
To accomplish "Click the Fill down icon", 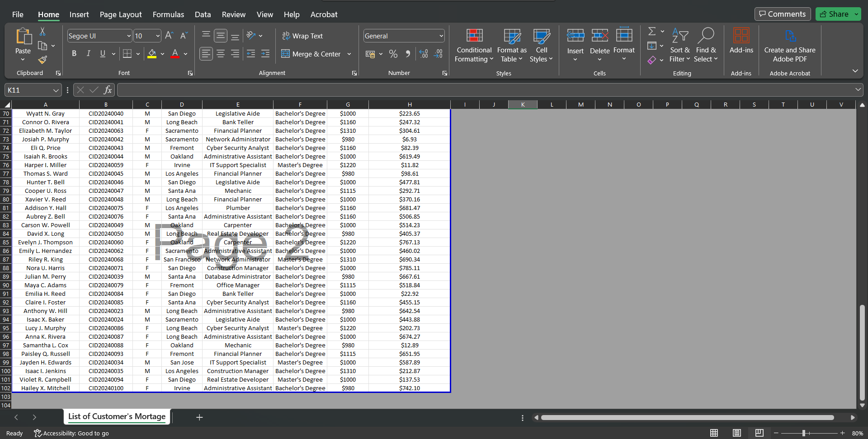I will (652, 46).
